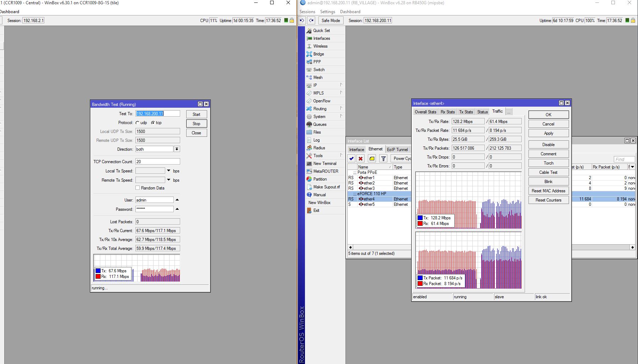
Task: Switch to the Rx Stats tab
Action: [x=447, y=112]
